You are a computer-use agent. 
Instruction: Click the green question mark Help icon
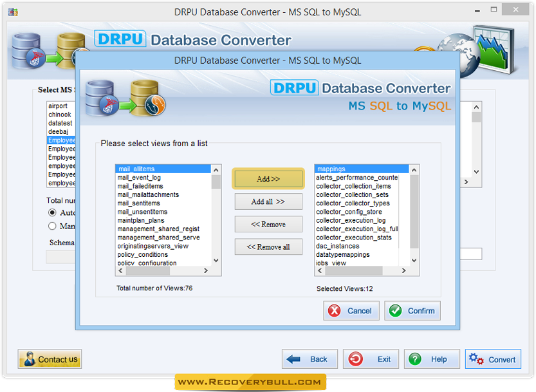(415, 359)
